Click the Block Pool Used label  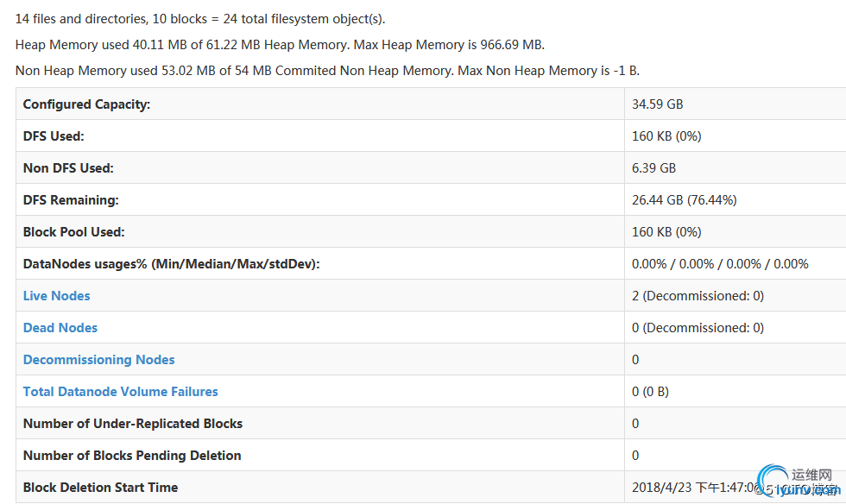74,232
